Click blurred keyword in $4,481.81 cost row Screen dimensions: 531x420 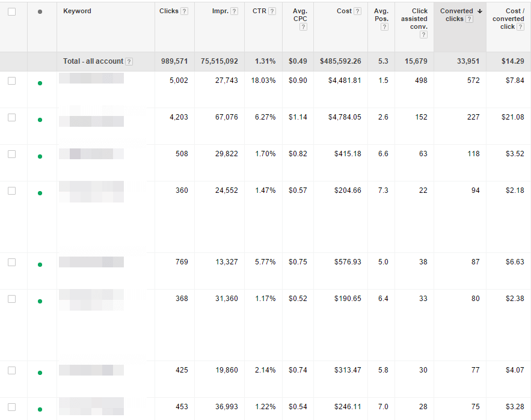click(91, 78)
